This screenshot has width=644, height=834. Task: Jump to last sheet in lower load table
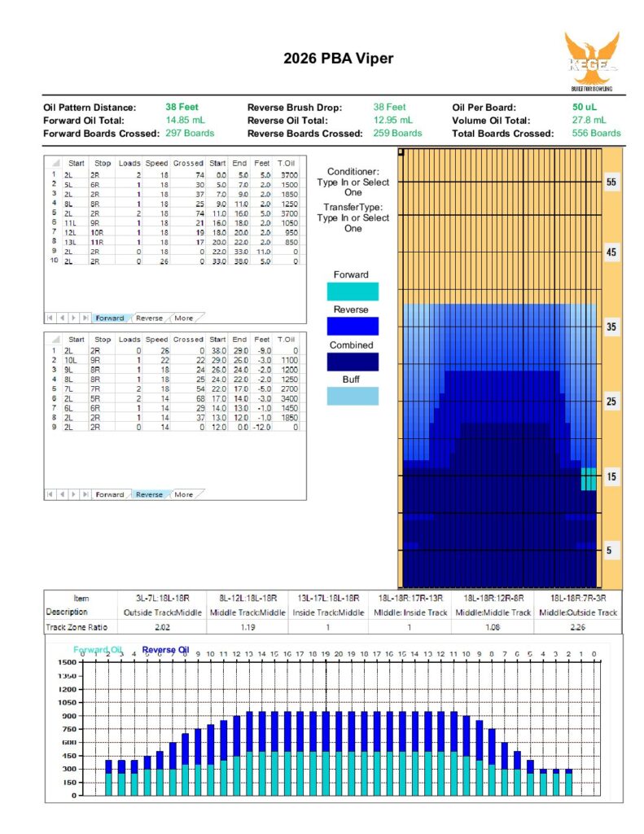[85, 494]
